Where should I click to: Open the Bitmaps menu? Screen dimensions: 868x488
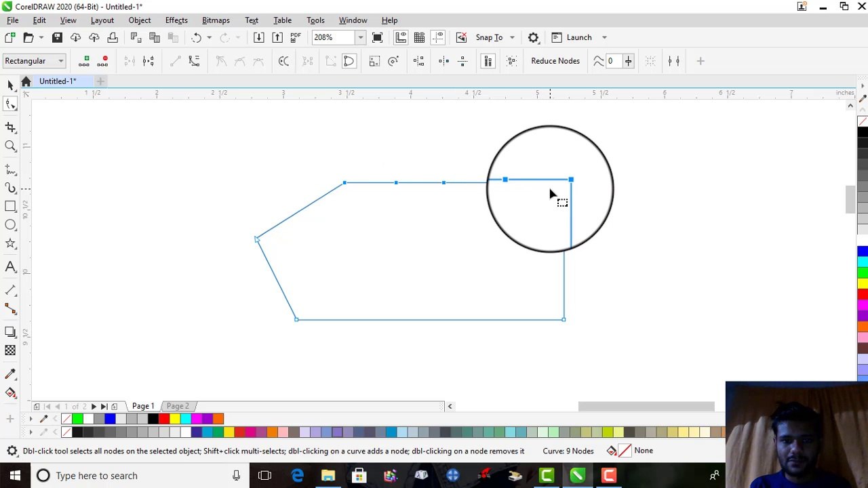[x=216, y=20]
